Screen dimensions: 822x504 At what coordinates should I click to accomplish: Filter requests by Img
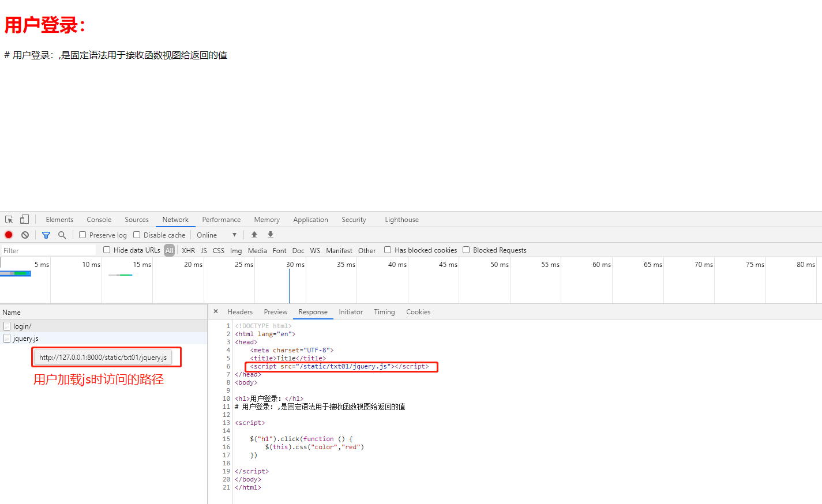coord(236,250)
